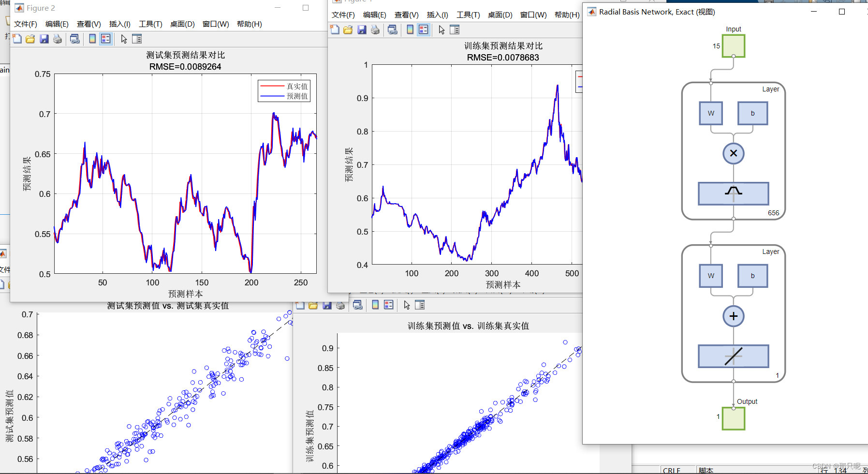The image size is (868, 474).
Task: Open 帮助(H) menu in Figure 2 window
Action: [x=250, y=24]
